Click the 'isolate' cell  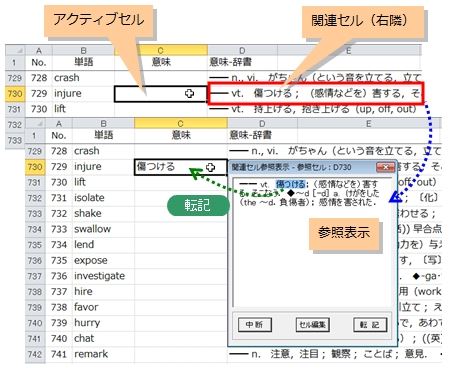103,198
